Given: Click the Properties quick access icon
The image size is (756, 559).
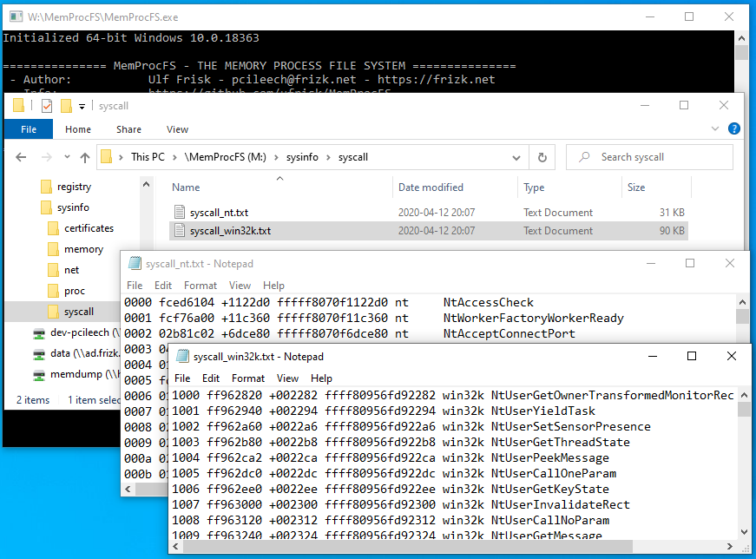Looking at the screenshot, I should (47, 106).
